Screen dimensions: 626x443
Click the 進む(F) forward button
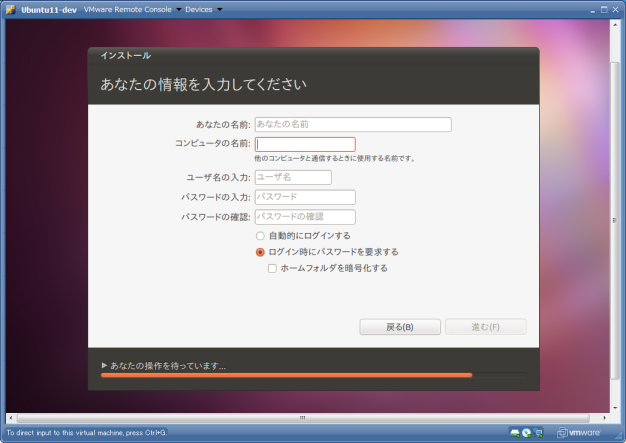coord(485,327)
